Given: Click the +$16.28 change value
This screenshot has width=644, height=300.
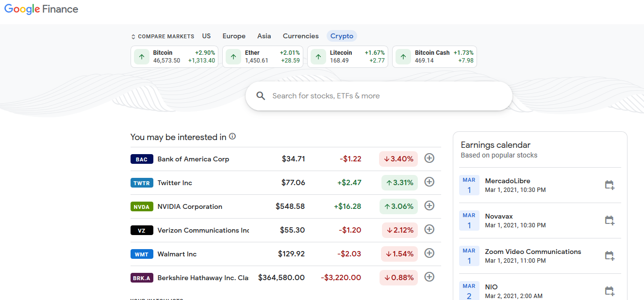Looking at the screenshot, I should (347, 206).
